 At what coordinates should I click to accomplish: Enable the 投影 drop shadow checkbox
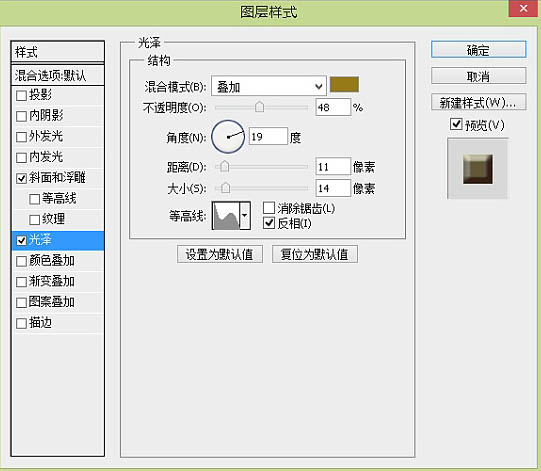21,95
